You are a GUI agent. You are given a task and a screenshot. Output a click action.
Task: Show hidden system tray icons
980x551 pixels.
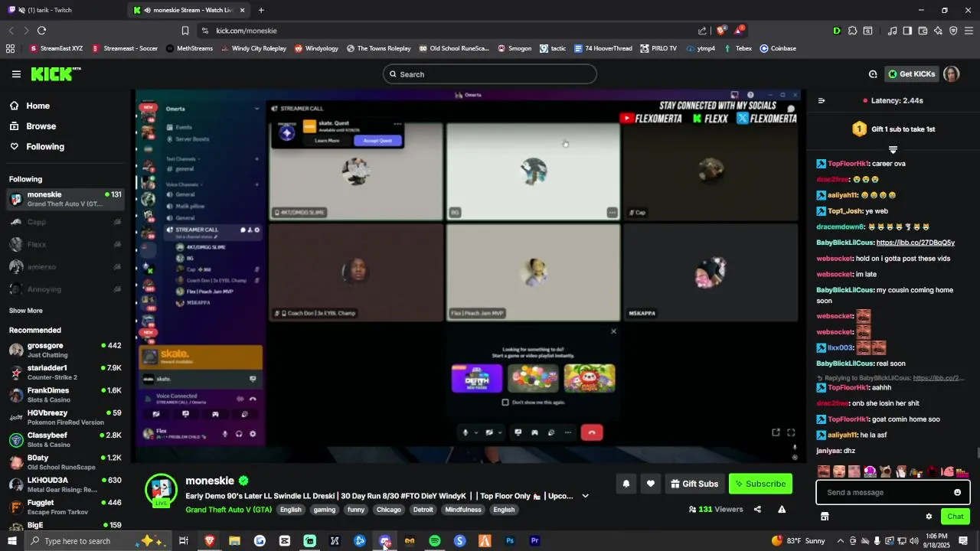(840, 541)
